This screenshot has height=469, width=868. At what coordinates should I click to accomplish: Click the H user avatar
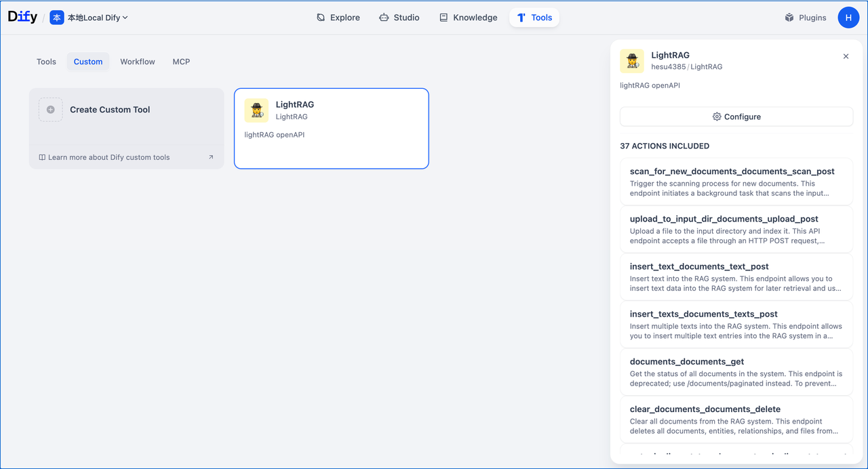(x=849, y=18)
